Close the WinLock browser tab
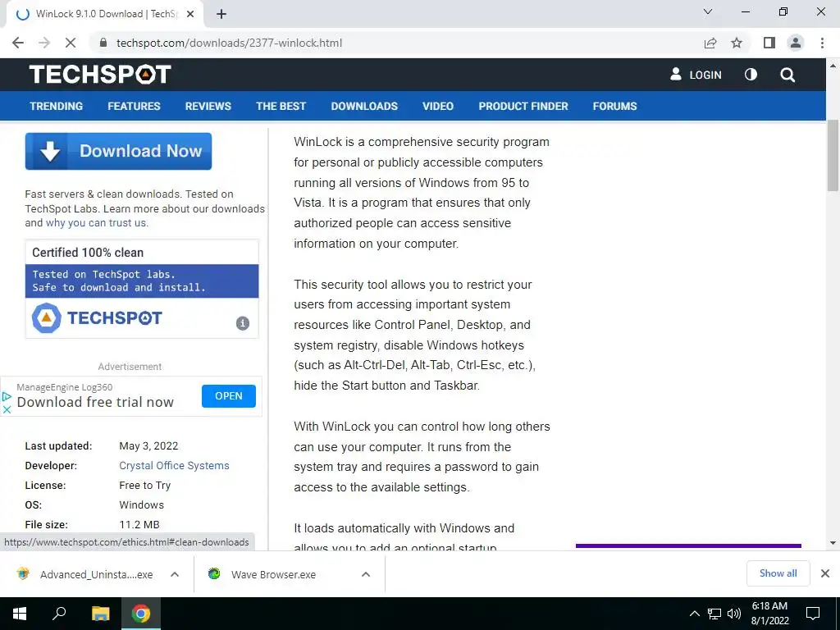This screenshot has width=840, height=630. [190, 14]
